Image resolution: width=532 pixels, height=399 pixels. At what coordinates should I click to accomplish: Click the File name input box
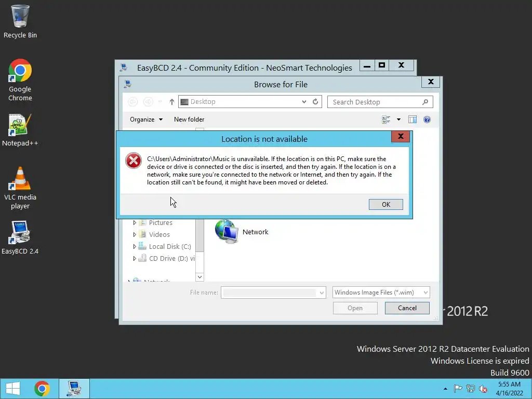tap(270, 292)
